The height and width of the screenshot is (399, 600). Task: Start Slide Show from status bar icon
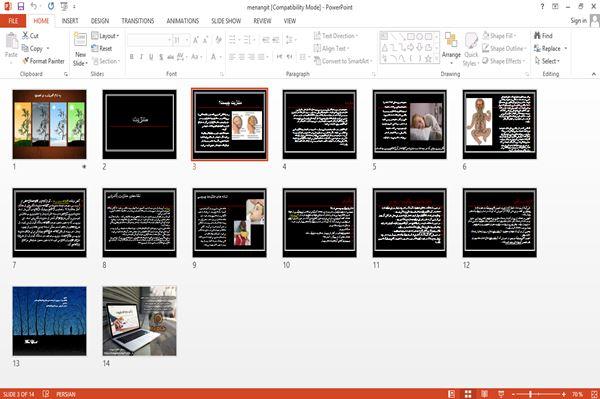coord(501,394)
